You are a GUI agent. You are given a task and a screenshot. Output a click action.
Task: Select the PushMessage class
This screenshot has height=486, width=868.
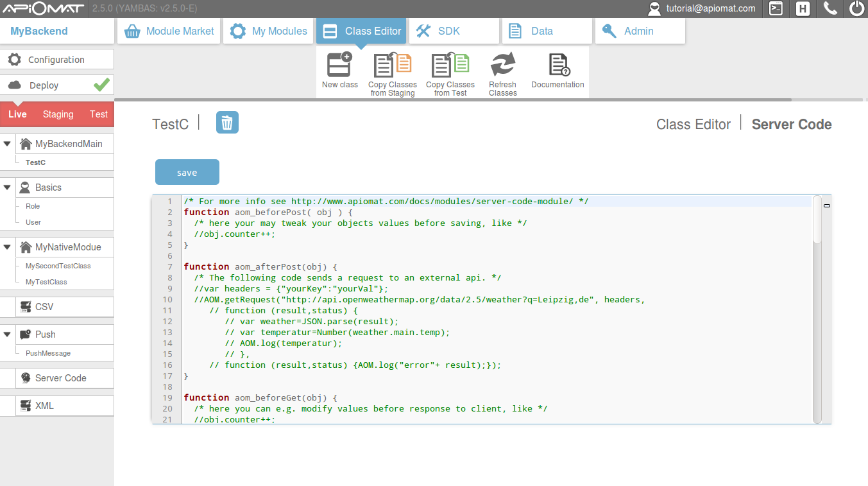(x=48, y=353)
